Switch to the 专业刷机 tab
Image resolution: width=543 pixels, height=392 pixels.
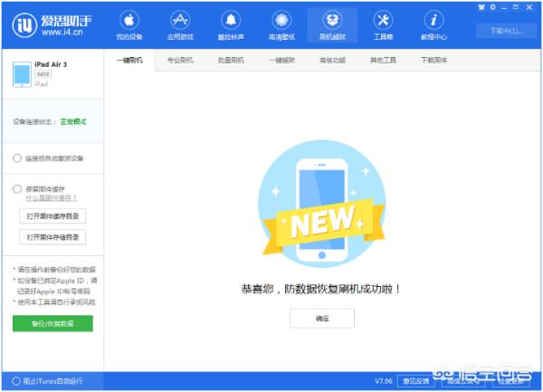pos(181,61)
